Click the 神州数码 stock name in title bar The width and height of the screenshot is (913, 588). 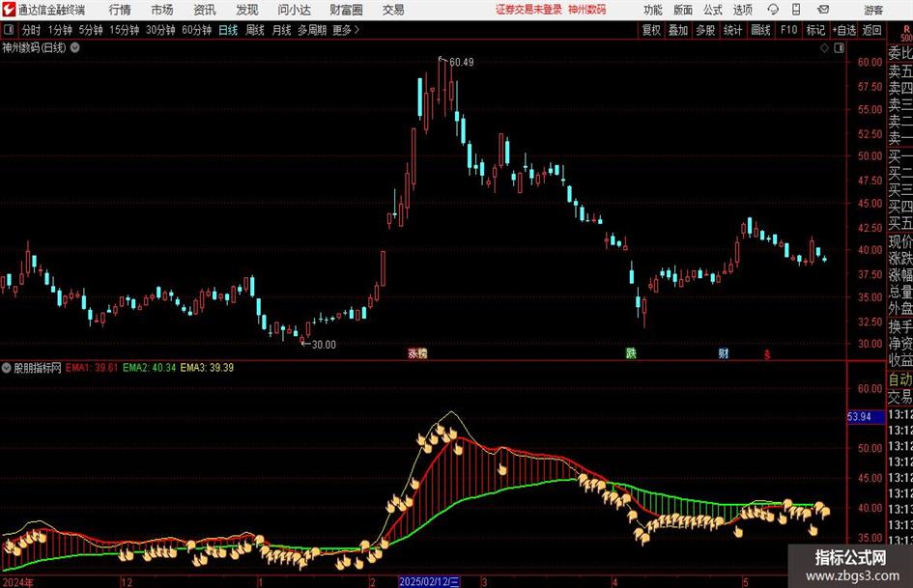[x=587, y=10]
